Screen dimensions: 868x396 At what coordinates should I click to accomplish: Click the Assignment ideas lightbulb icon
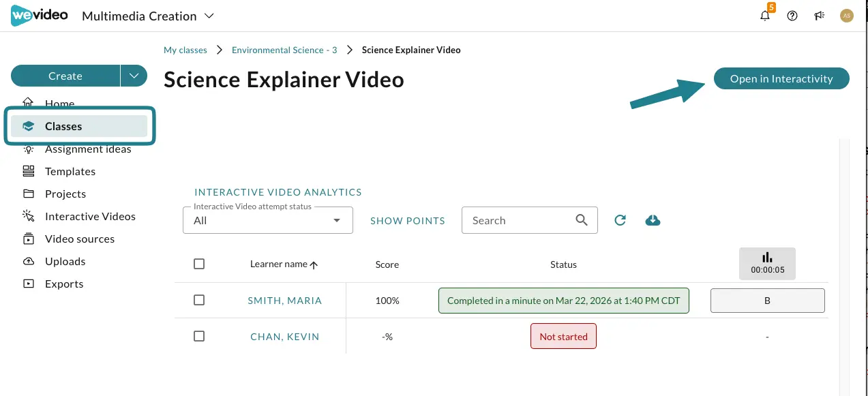pyautogui.click(x=28, y=149)
